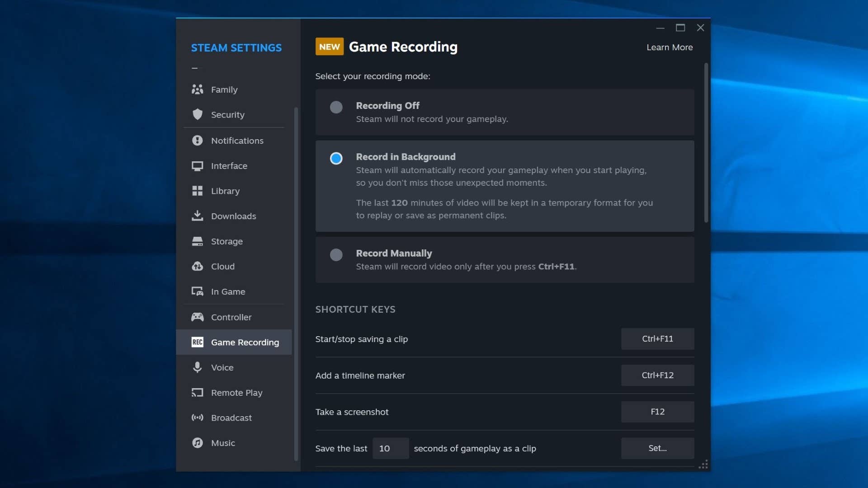Click the 'Add a timeline marker' label
This screenshot has width=868, height=488.
[360, 375]
